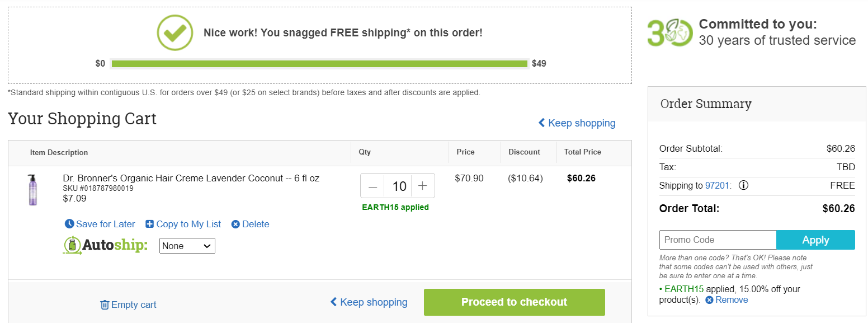Click the Promo Code input field
The width and height of the screenshot is (868, 323).
(718, 240)
